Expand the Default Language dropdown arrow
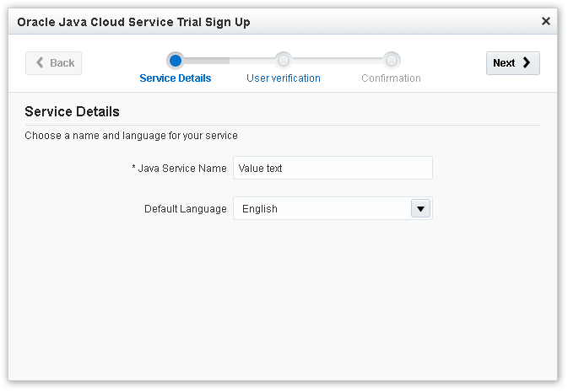This screenshot has width=568, height=392. (x=420, y=208)
